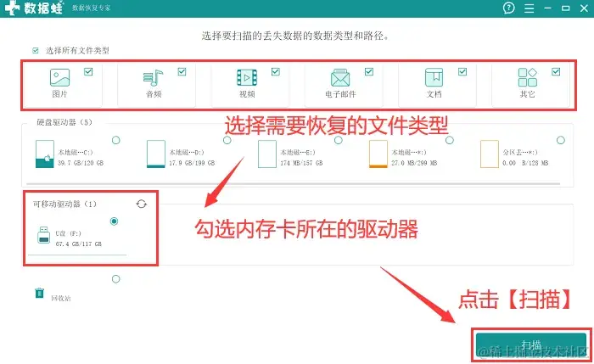Viewport: 594px width, 364px height.
Task: Click the local disk D: drive icon
Action: 155,154
